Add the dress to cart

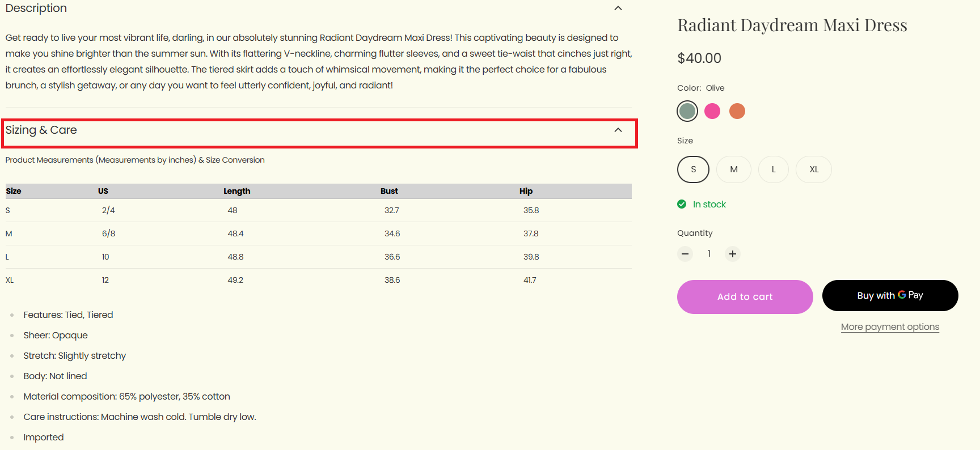745,297
